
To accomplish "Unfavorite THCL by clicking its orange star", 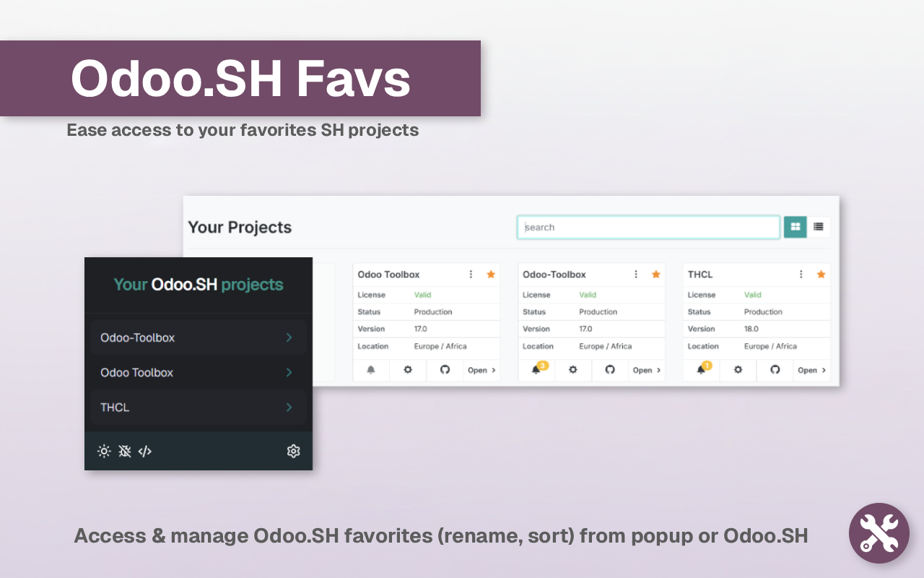I will pyautogui.click(x=821, y=274).
